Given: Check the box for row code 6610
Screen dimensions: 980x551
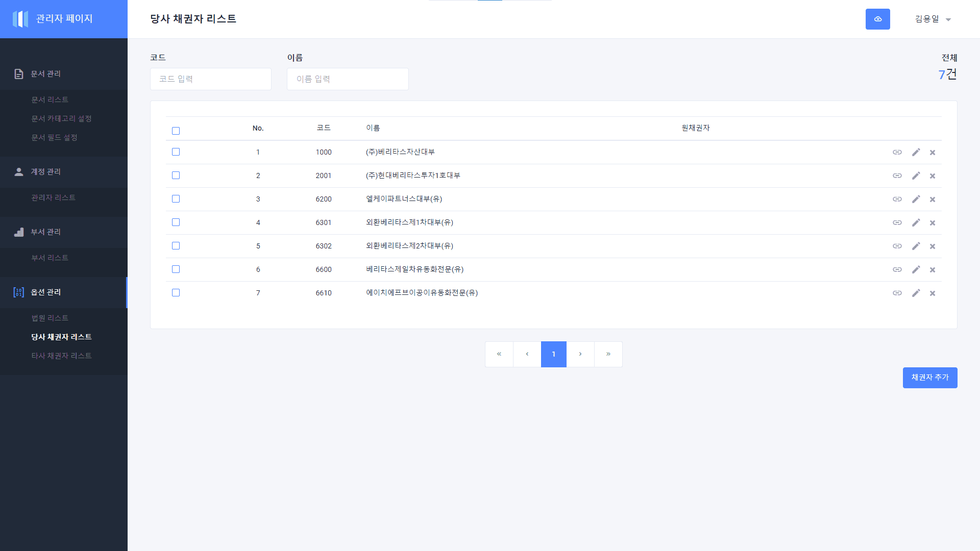Looking at the screenshot, I should click(176, 293).
